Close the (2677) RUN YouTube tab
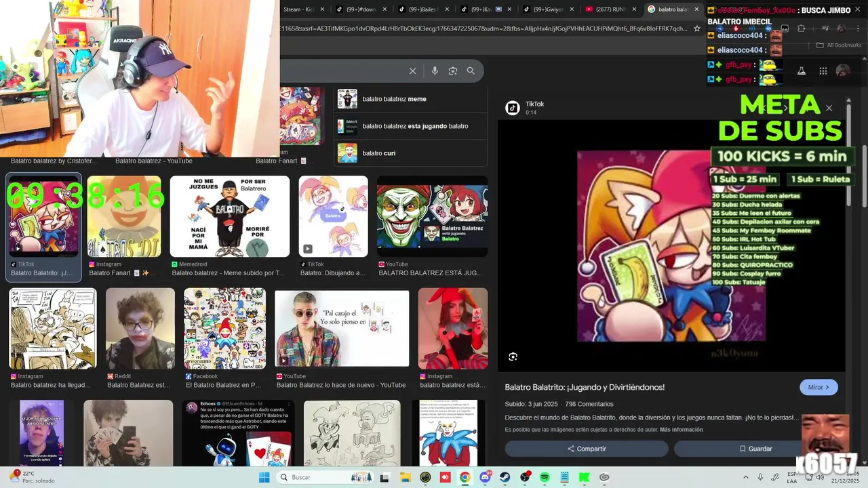 [x=635, y=9]
